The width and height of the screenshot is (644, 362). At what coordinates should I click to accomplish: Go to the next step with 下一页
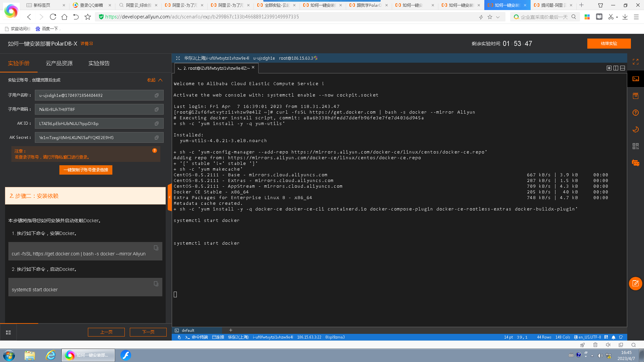pos(148,332)
